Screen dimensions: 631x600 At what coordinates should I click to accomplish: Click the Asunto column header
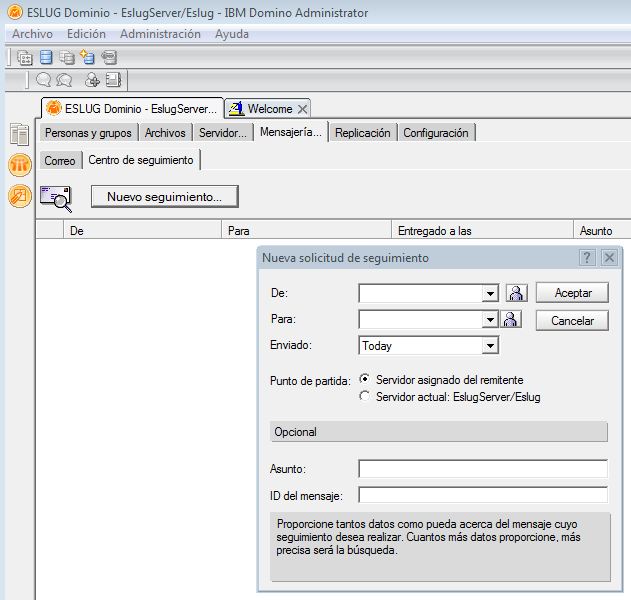tap(602, 231)
